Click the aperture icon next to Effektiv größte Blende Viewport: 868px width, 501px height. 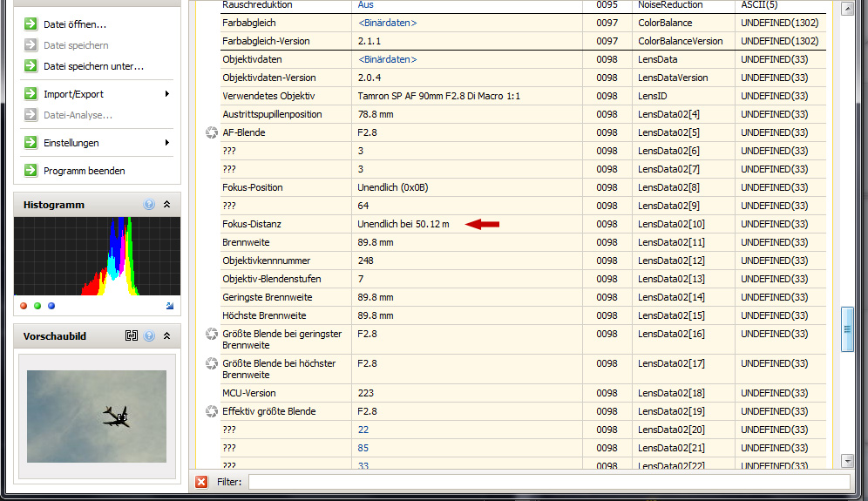(x=212, y=411)
